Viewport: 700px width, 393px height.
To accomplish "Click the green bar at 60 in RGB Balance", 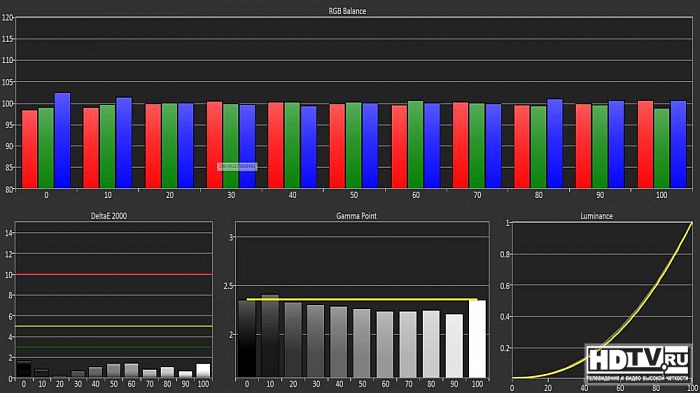I will [x=416, y=145].
